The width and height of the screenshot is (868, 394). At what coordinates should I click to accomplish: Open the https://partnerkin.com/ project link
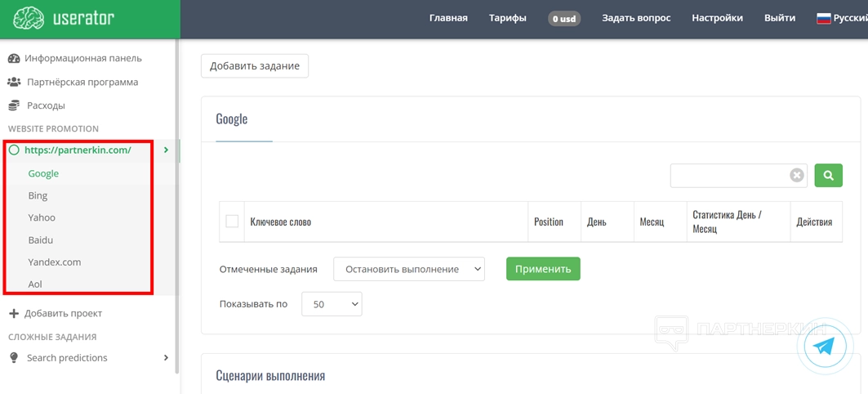[x=78, y=150]
